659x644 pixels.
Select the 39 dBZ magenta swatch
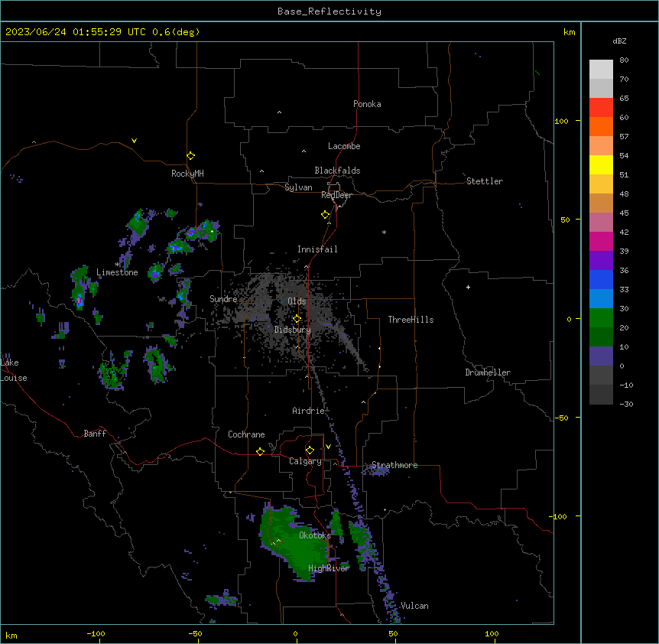click(x=601, y=241)
